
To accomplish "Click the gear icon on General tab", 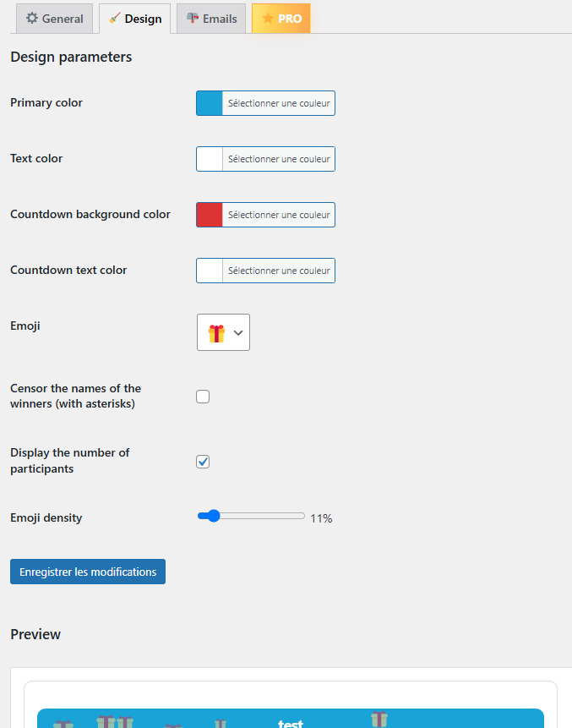I will (32, 19).
